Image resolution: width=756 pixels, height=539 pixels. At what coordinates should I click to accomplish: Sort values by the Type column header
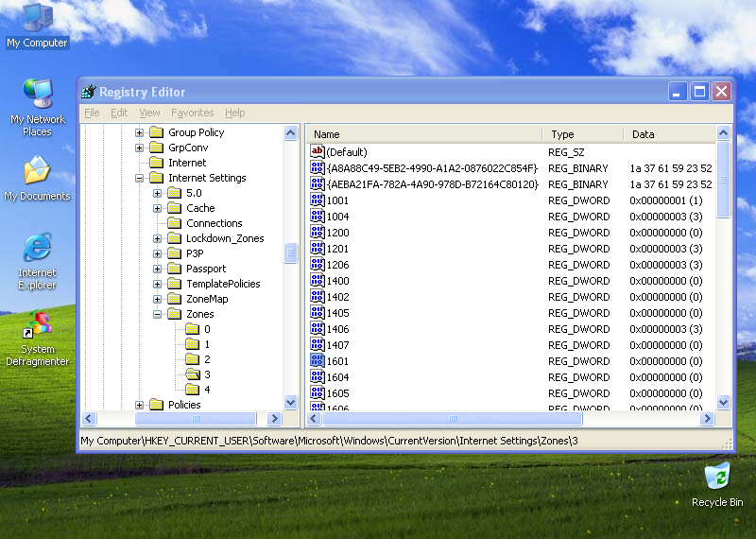[583, 134]
